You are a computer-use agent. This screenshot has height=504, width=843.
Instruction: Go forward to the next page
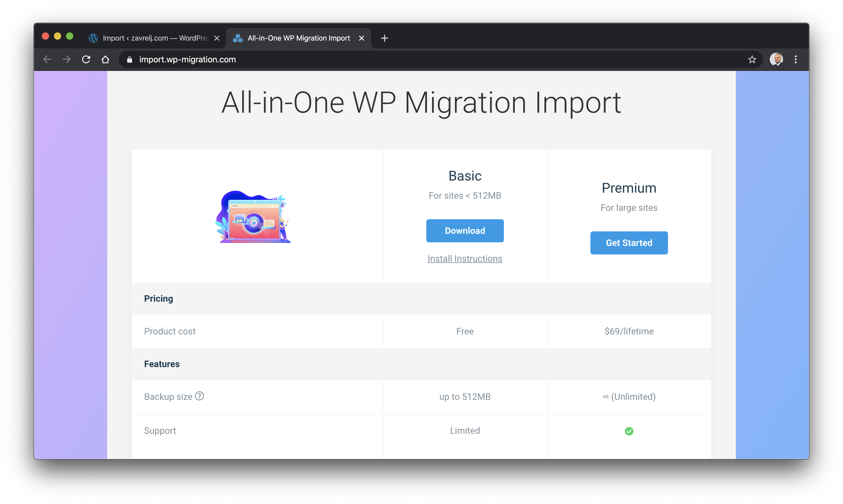[67, 60]
